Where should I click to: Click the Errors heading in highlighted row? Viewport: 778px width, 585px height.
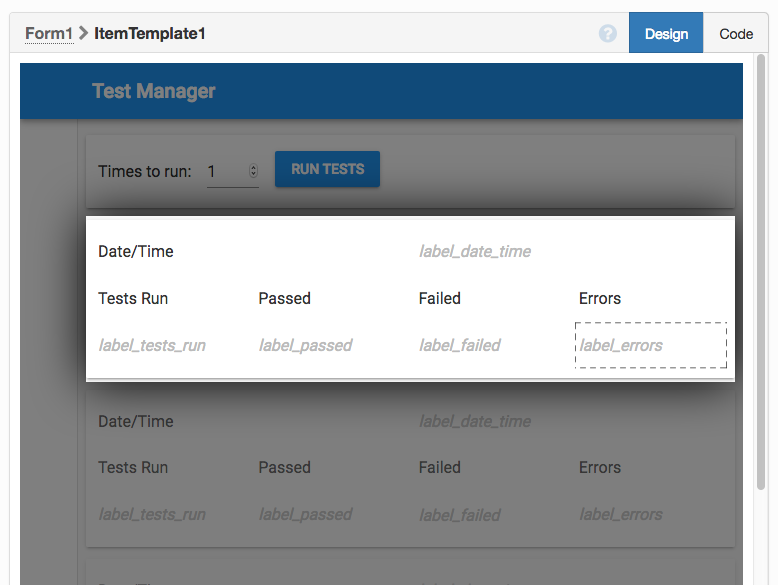pyautogui.click(x=600, y=298)
